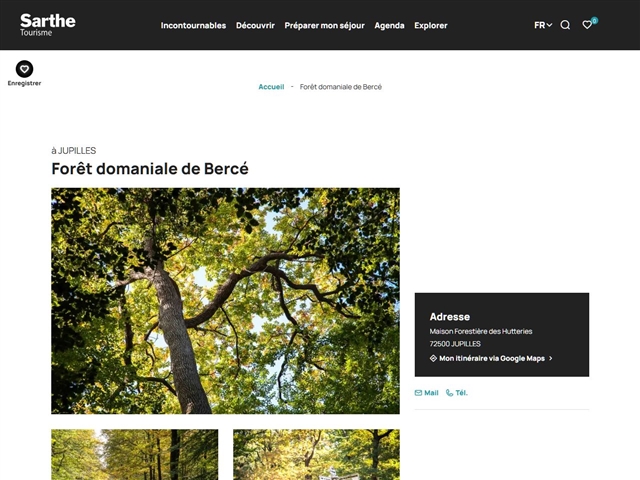Screen dimensions: 640x480
Task: Open the favorites heart icon in header
Action: click(x=587, y=25)
